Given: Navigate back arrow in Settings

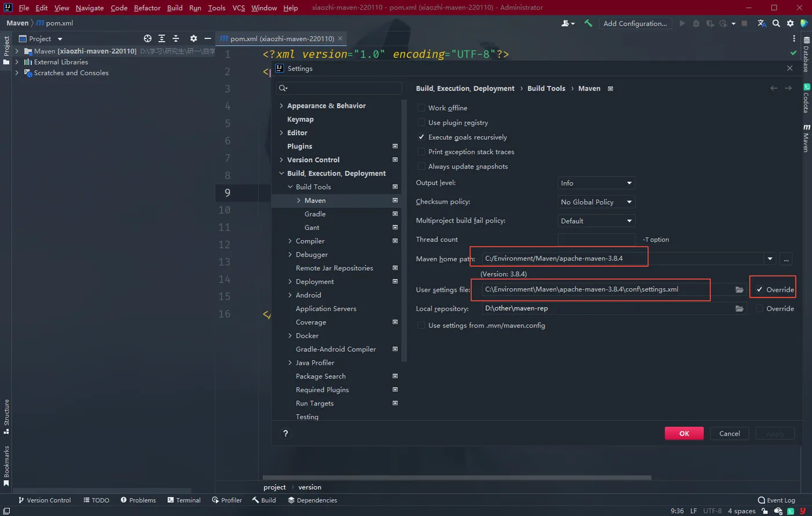Looking at the screenshot, I should (x=773, y=88).
